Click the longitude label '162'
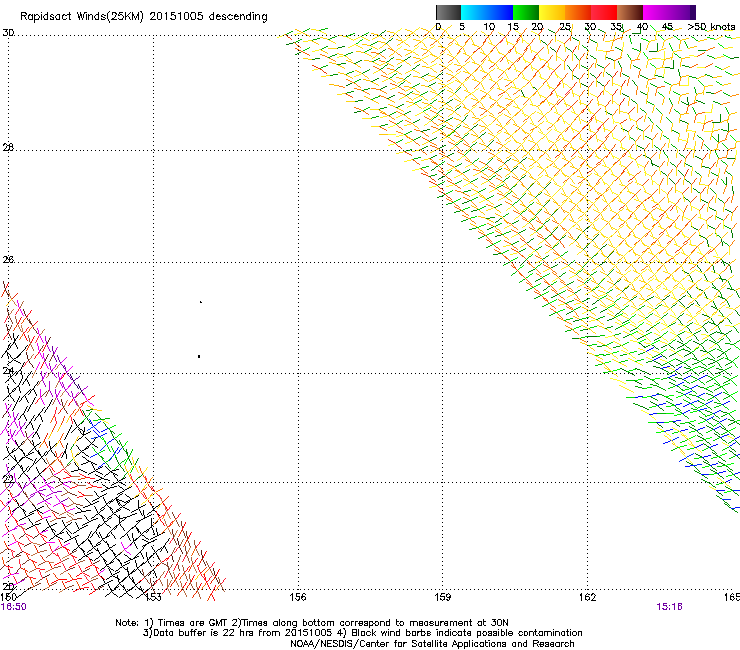Viewport: 740px width, 650px height. [x=588, y=597]
